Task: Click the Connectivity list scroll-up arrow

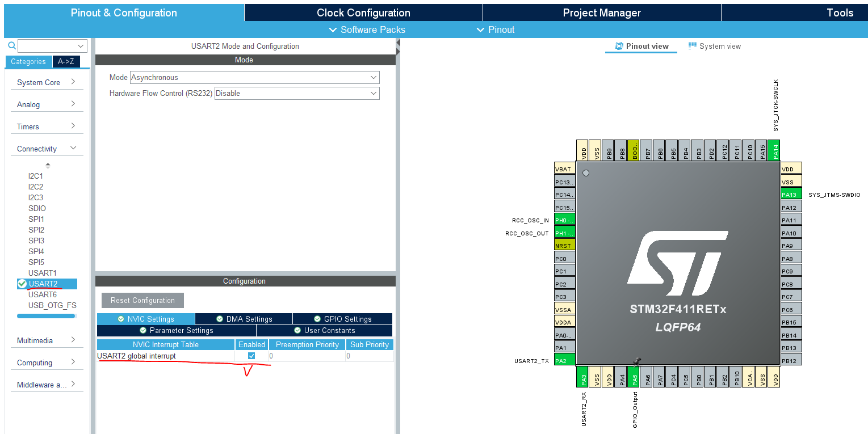Action: point(48,166)
